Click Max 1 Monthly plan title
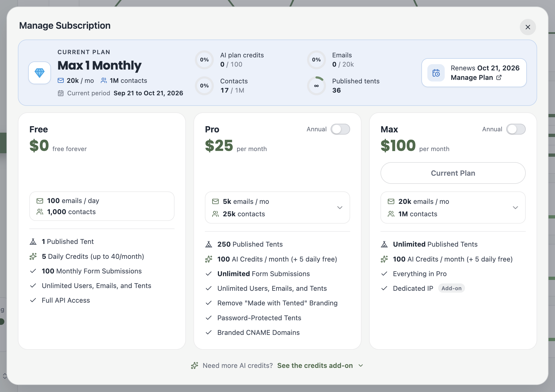Image resolution: width=555 pixels, height=392 pixels. coord(99,66)
